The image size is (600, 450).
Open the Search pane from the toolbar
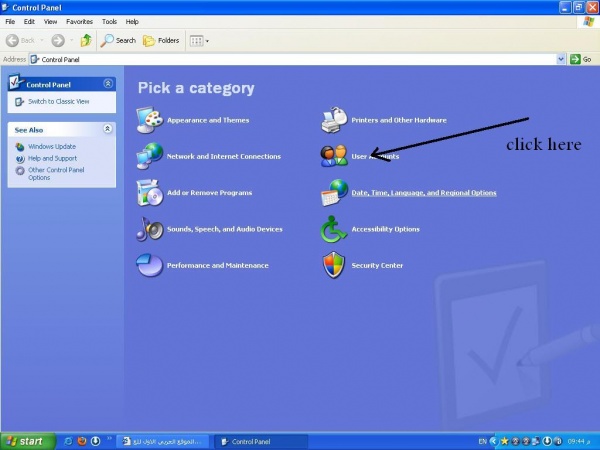(118, 40)
